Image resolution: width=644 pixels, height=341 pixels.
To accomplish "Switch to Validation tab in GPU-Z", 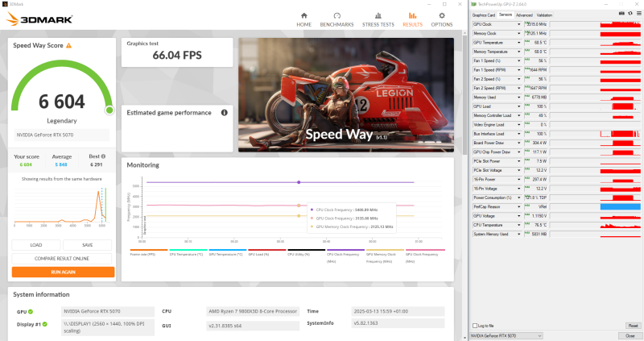I will pos(545,15).
